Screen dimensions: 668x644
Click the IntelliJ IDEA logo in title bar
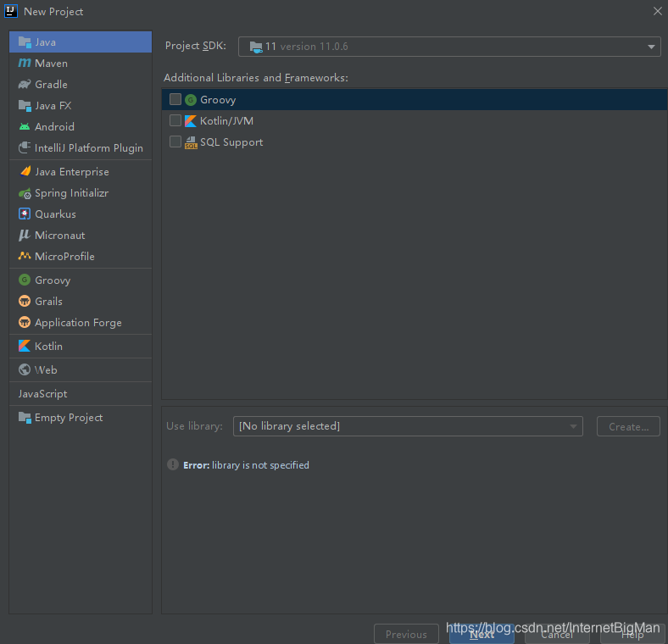pyautogui.click(x=11, y=11)
